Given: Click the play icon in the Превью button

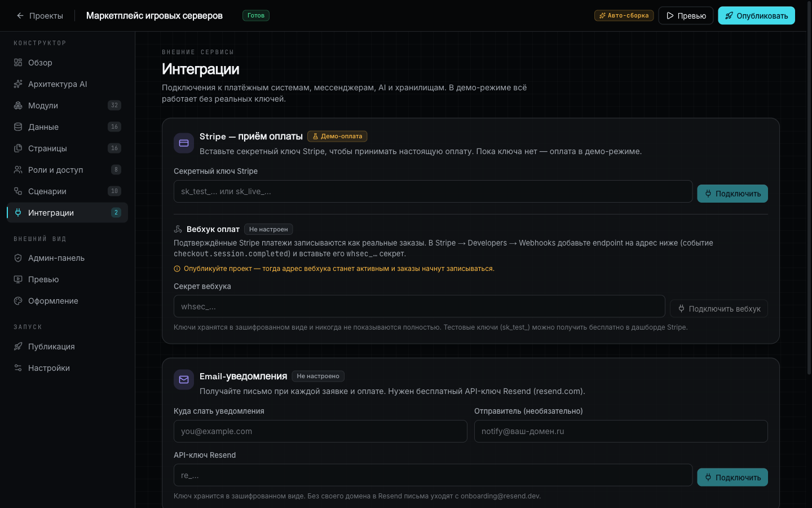Looking at the screenshot, I should tap(670, 16).
